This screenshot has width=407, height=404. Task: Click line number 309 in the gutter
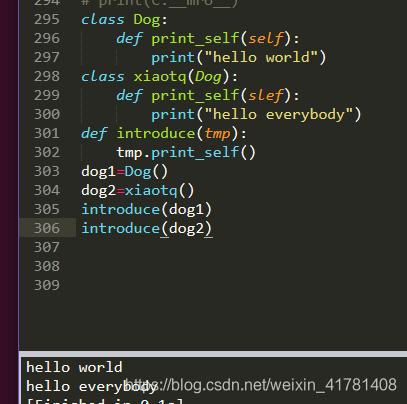click(47, 285)
